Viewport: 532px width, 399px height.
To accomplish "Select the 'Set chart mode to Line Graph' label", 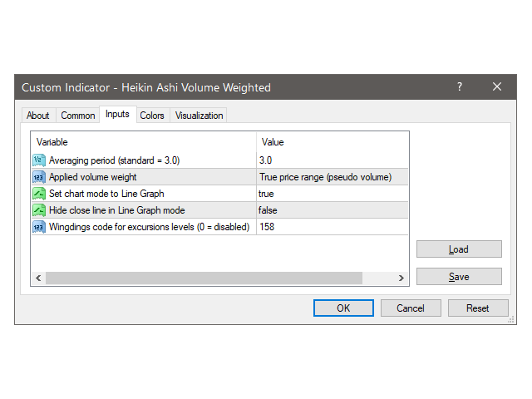I will pos(106,194).
